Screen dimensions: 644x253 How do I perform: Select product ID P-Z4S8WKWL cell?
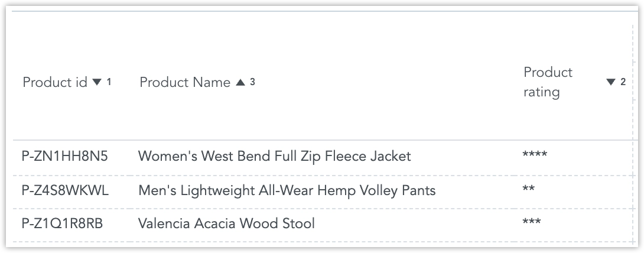pyautogui.click(x=65, y=190)
